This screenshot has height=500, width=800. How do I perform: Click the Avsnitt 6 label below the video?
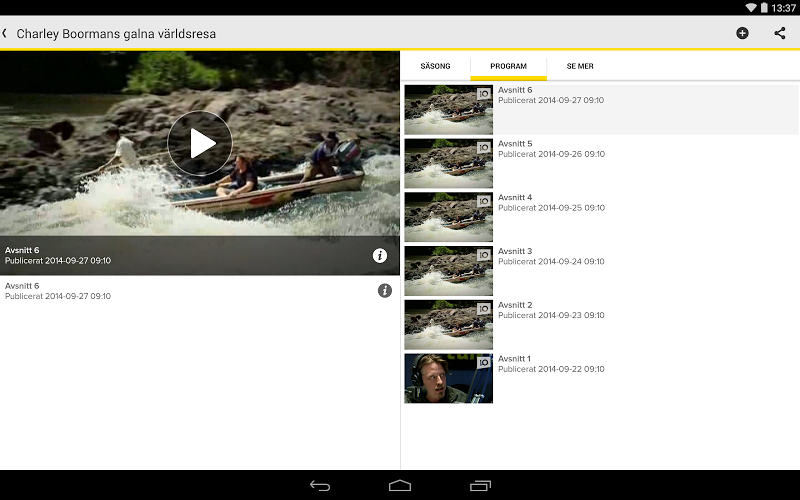(x=22, y=286)
